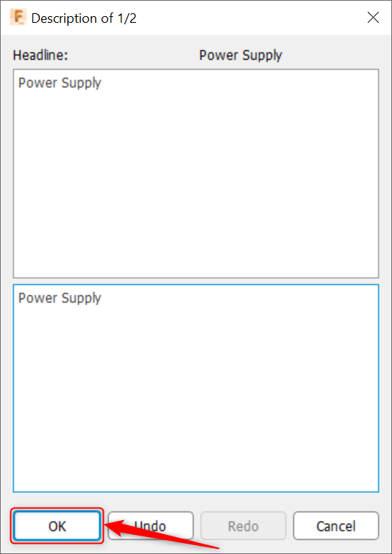Click the "Headline:" label

click(x=40, y=55)
